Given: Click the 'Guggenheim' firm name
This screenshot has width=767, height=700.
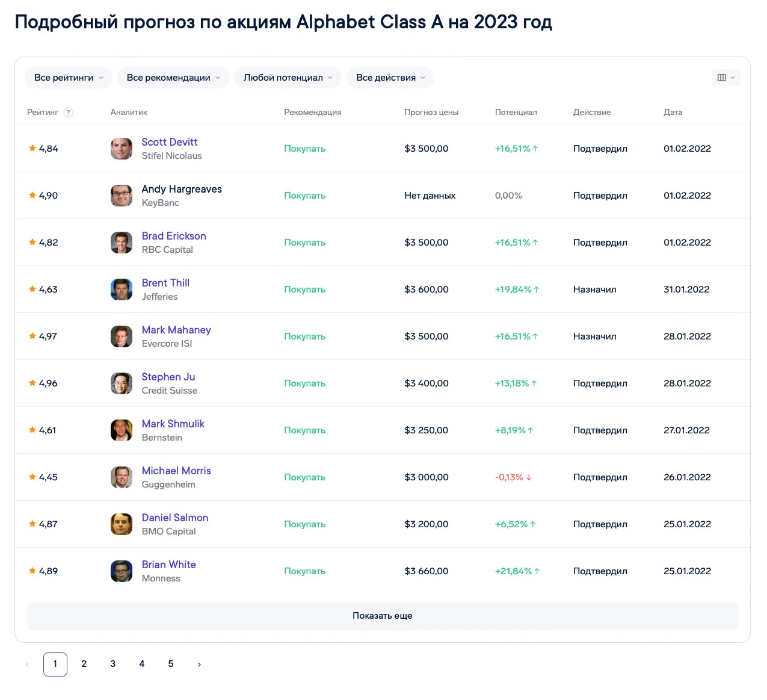Looking at the screenshot, I should coord(168,485).
